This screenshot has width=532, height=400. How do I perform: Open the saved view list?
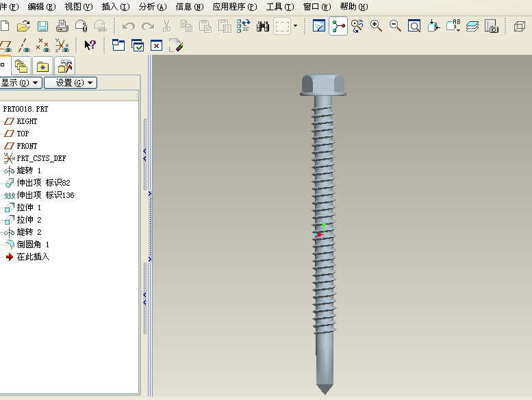(453, 26)
